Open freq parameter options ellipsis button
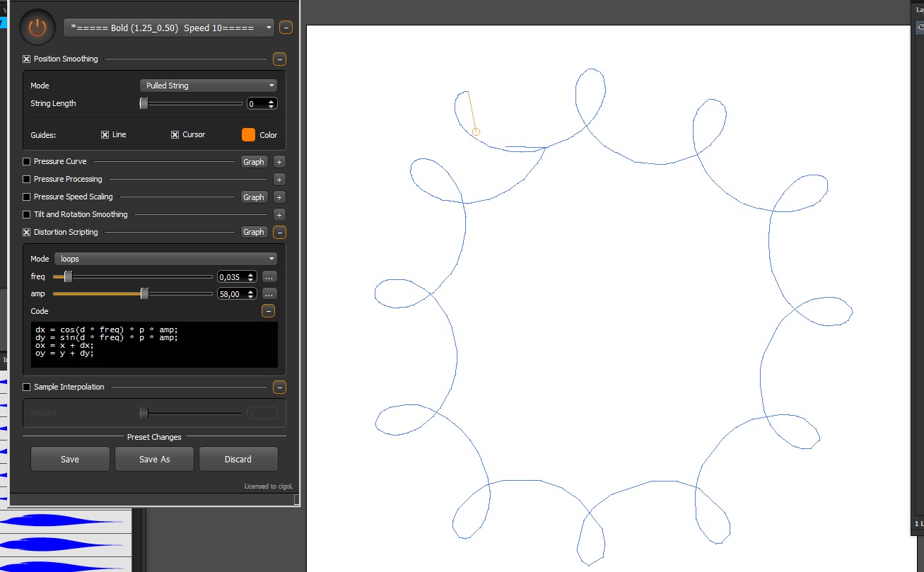Viewport: 924px width, 572px height. point(269,277)
